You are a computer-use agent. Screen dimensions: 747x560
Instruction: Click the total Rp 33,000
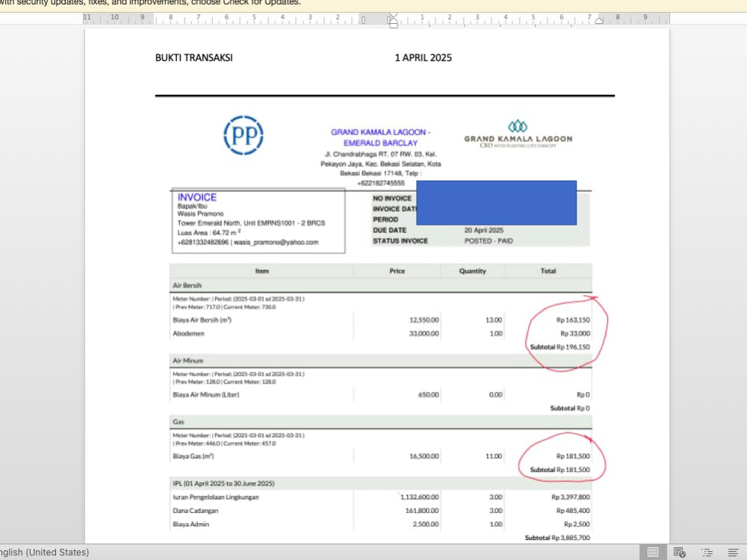(575, 333)
